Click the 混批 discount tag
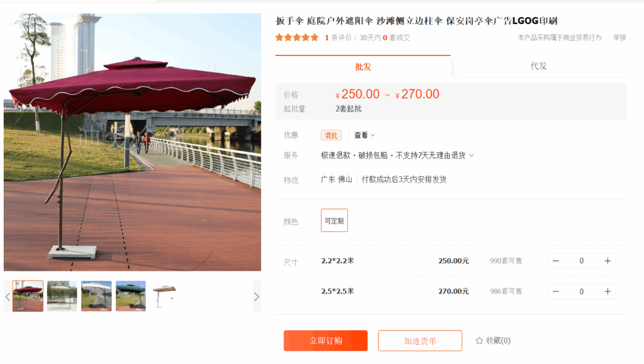Image resolution: width=644 pixels, height=364 pixels. pyautogui.click(x=331, y=135)
